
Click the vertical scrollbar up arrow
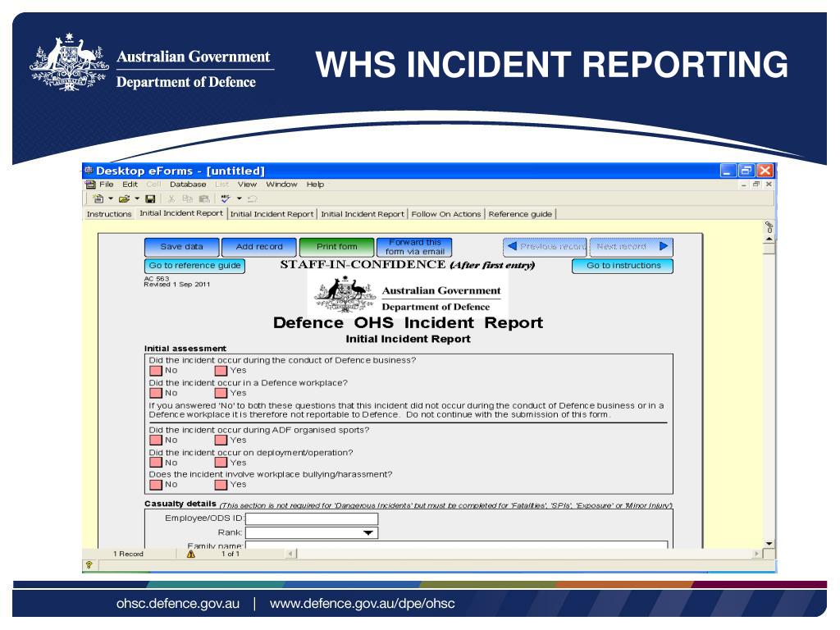tap(769, 239)
